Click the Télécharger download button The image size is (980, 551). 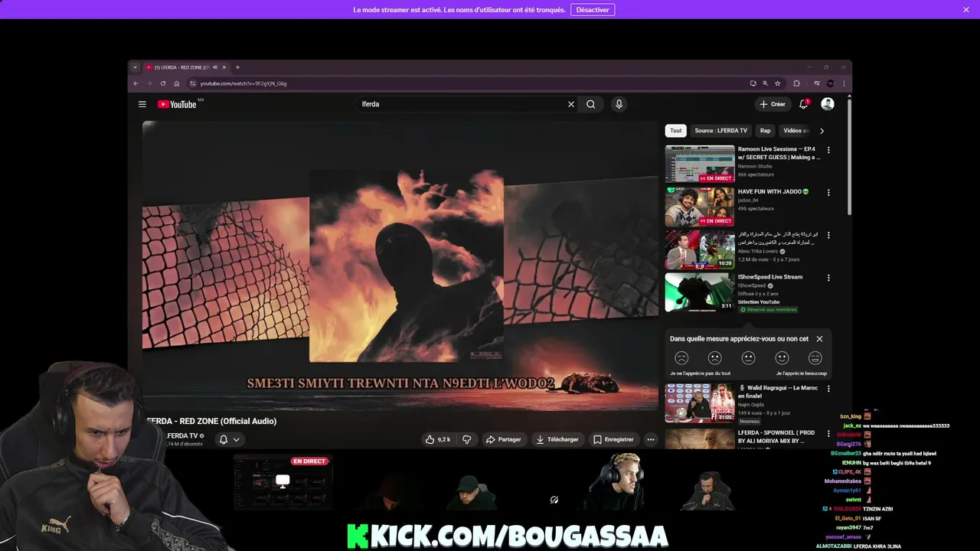[557, 439]
